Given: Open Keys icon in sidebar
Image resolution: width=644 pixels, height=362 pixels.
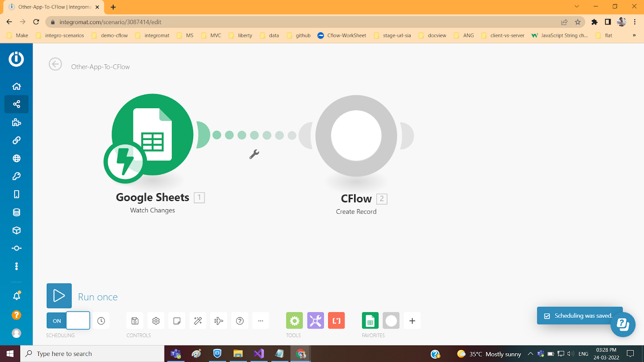Looking at the screenshot, I should click(17, 176).
